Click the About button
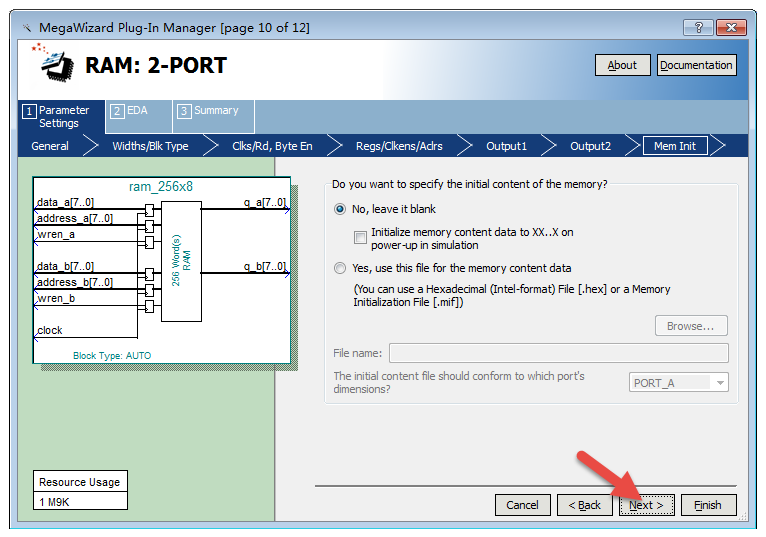766x537 pixels. pos(622,65)
